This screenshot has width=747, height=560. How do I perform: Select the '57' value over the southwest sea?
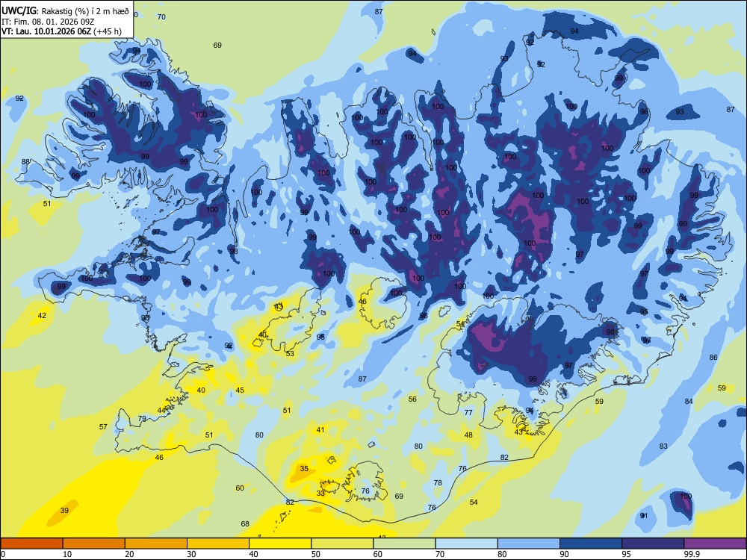point(103,426)
